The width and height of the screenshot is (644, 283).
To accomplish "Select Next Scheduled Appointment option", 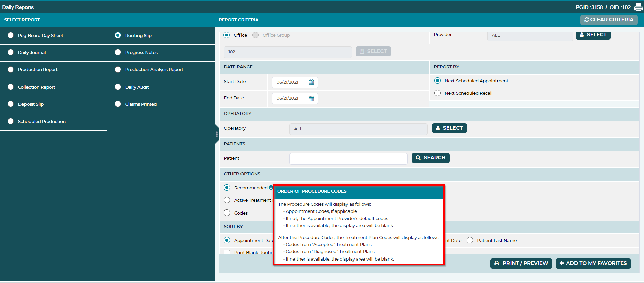I will pos(437,81).
